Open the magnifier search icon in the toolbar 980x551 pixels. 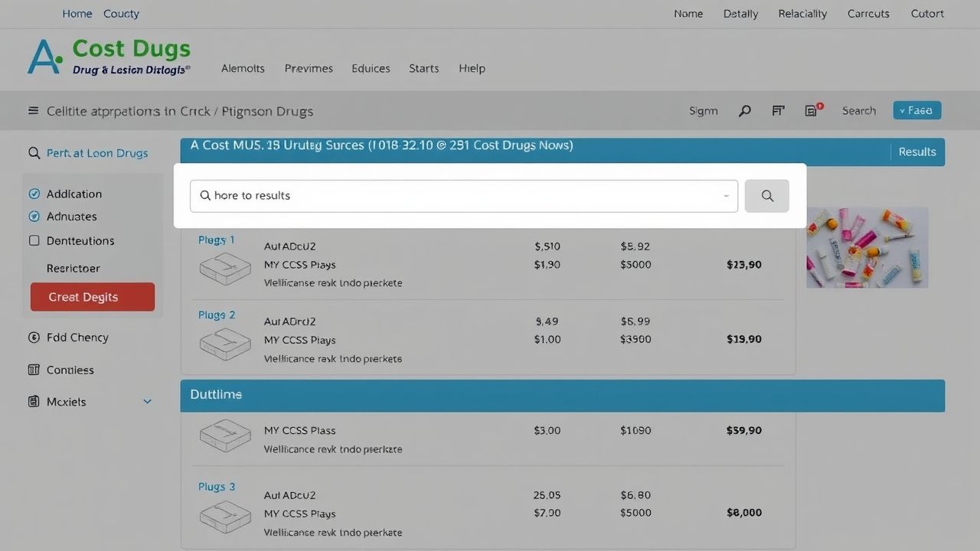pos(744,110)
